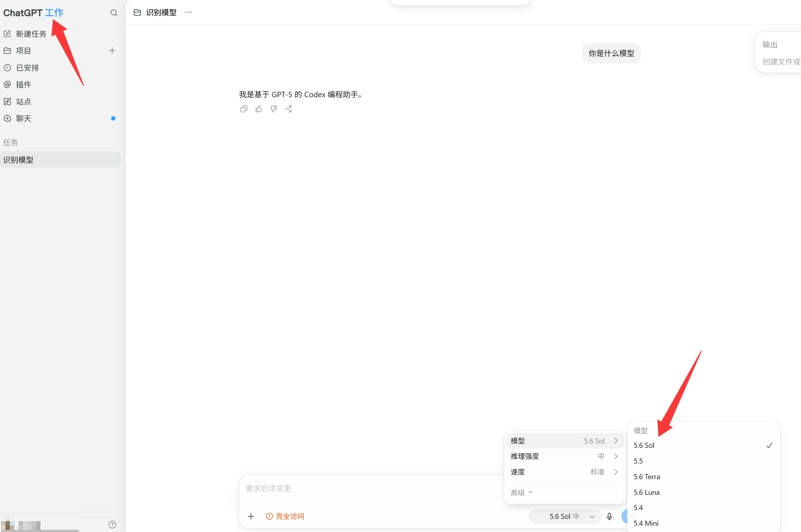Open the 模型 submenu row
Image resolution: width=801 pixels, height=532 pixels.
point(565,441)
